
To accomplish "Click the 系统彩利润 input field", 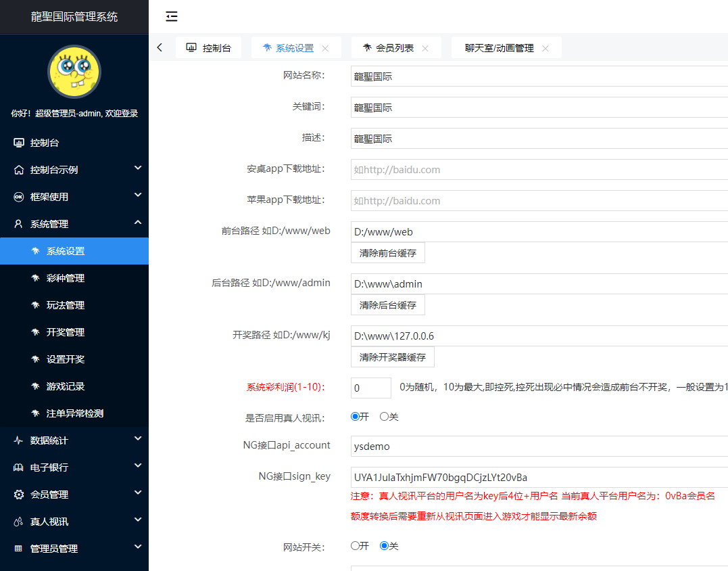I will [370, 388].
